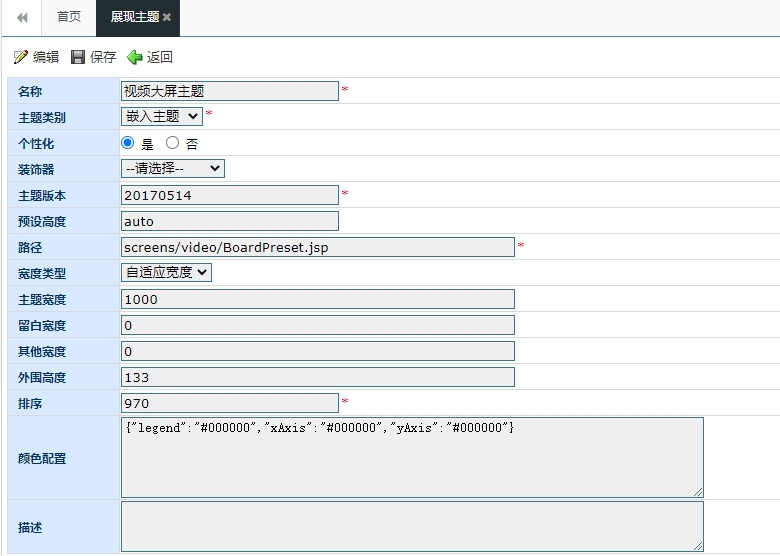Image resolution: width=780 pixels, height=556 pixels.
Task: Switch to the 首页 tab
Action: coord(69,17)
